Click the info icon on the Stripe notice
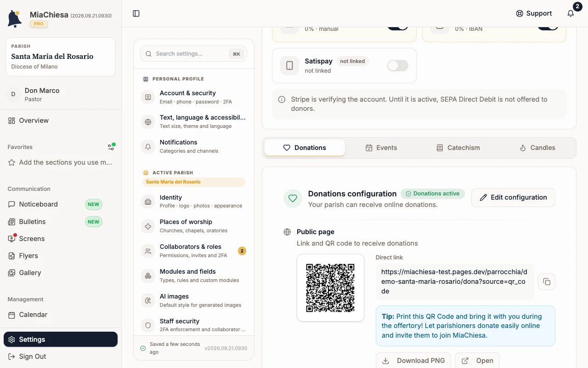 282,99
